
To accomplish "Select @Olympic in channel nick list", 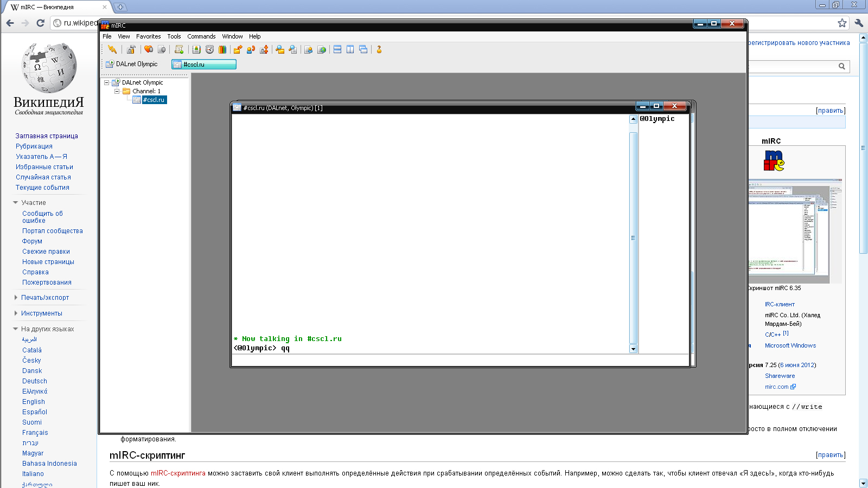I will [657, 119].
